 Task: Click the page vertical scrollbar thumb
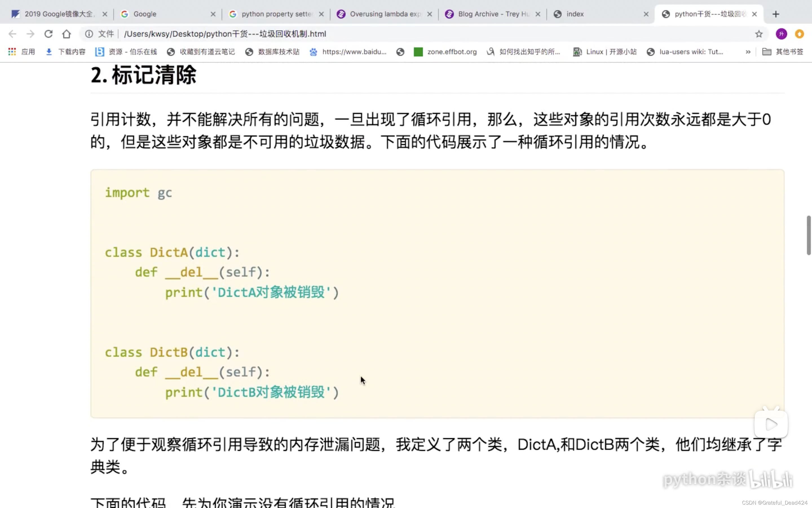(x=809, y=235)
